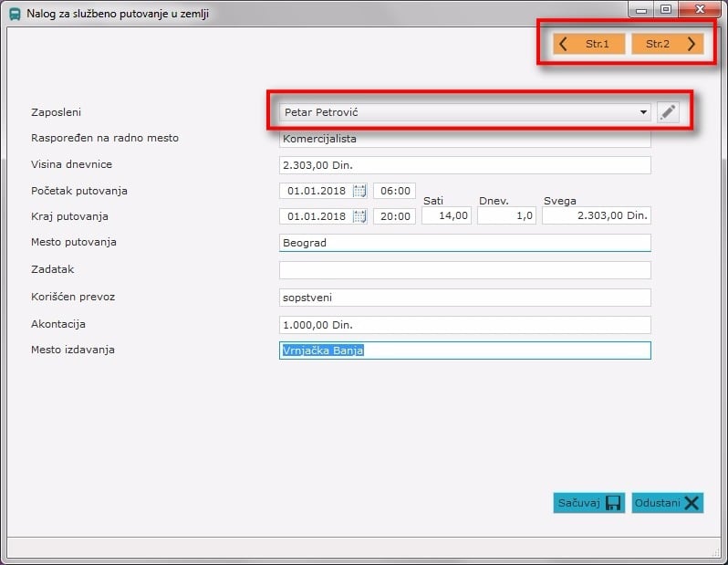The image size is (728, 565).
Task: Click the bus icon in the title bar
Action: 15,14
